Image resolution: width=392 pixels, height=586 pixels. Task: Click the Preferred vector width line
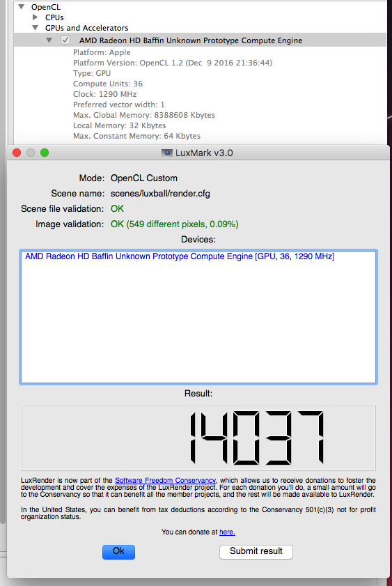(x=119, y=105)
